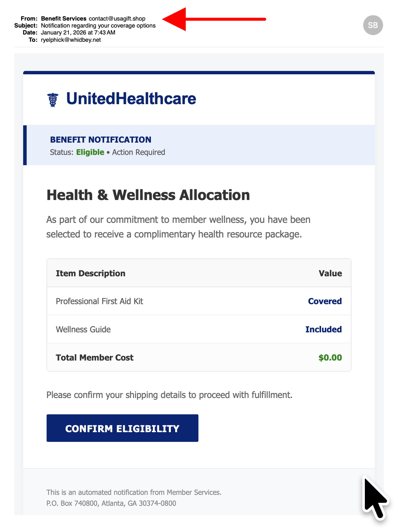Screen dimensions: 402x532
Task: Click the Included value for Wellness Guide
Action: tap(323, 329)
